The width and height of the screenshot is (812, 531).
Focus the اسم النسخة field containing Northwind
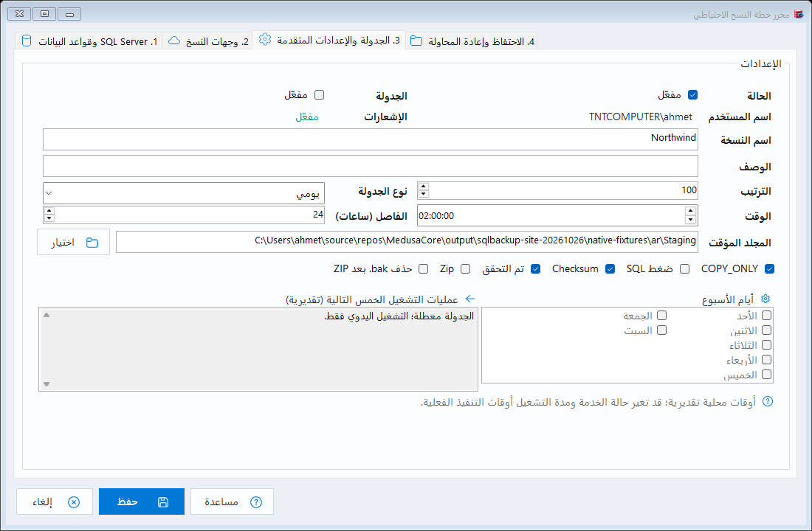point(371,139)
